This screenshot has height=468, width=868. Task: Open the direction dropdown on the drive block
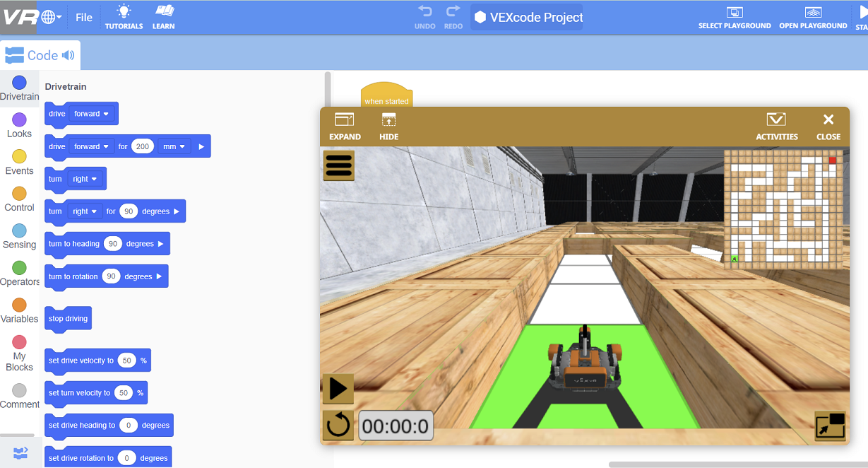91,113
